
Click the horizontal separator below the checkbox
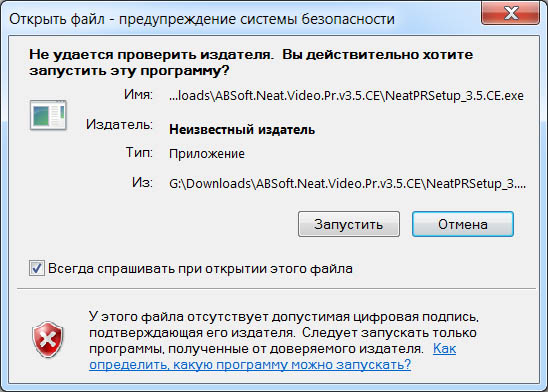[276, 289]
